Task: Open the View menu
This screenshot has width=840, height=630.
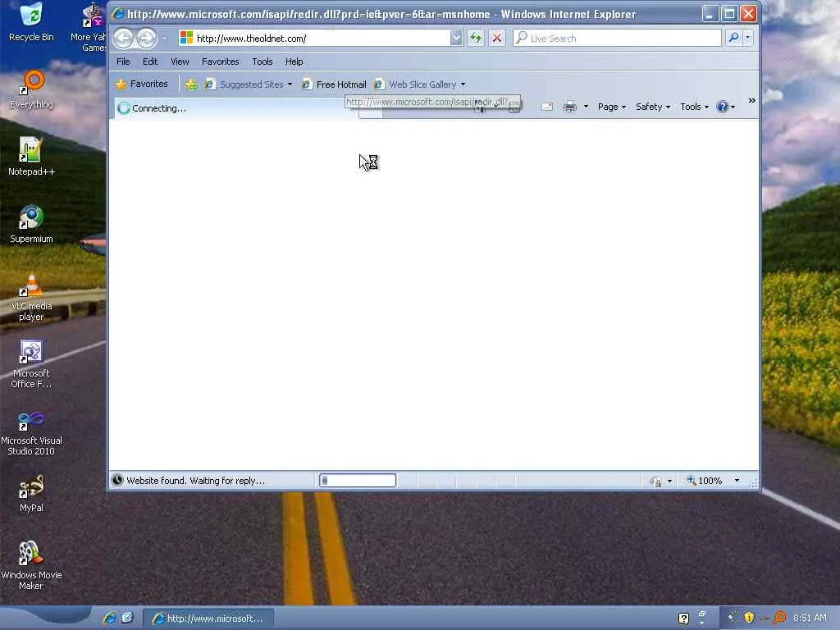Action: (x=180, y=62)
